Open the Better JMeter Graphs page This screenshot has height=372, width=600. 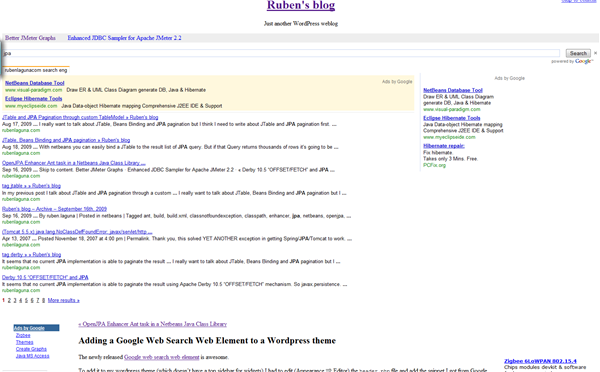[30, 38]
